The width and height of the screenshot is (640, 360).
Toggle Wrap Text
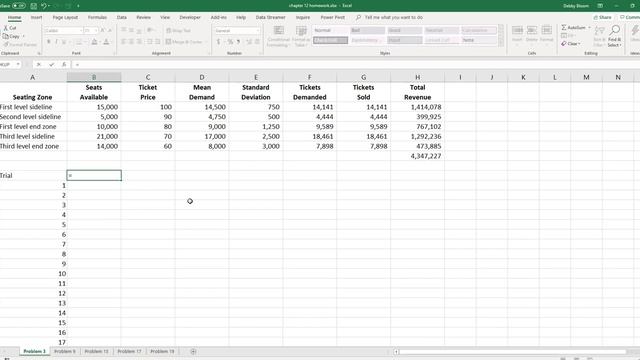pyautogui.click(x=179, y=31)
